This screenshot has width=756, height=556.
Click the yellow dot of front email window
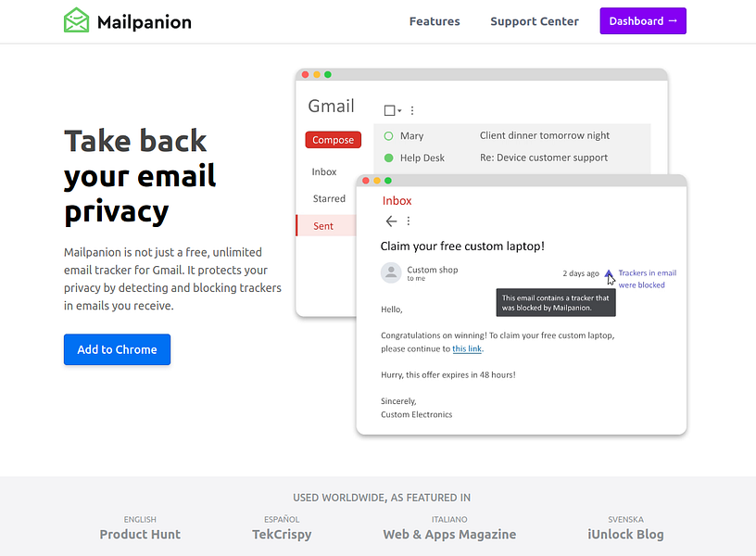tap(377, 181)
